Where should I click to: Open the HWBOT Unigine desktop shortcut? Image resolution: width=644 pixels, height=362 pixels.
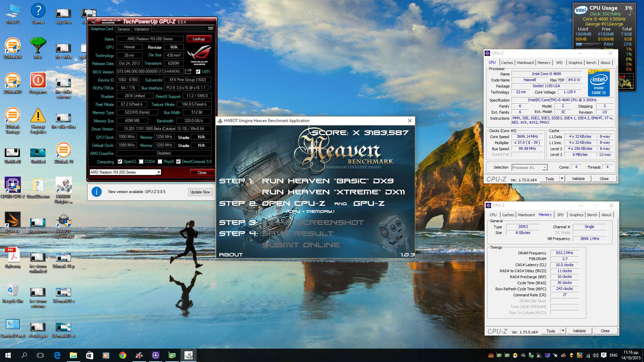[63, 190]
